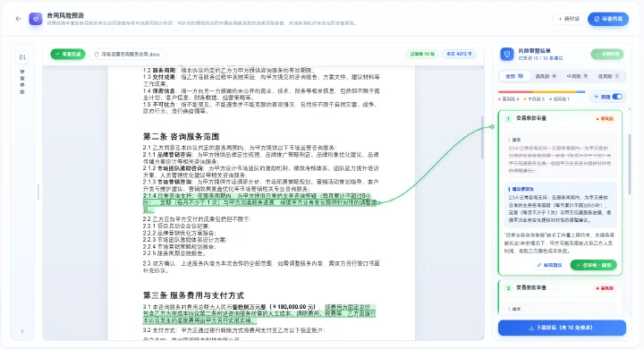The width and height of the screenshot is (644, 350).
Task: Click the yellow medium-risk segment of the risk bar
Action: click(555, 92)
